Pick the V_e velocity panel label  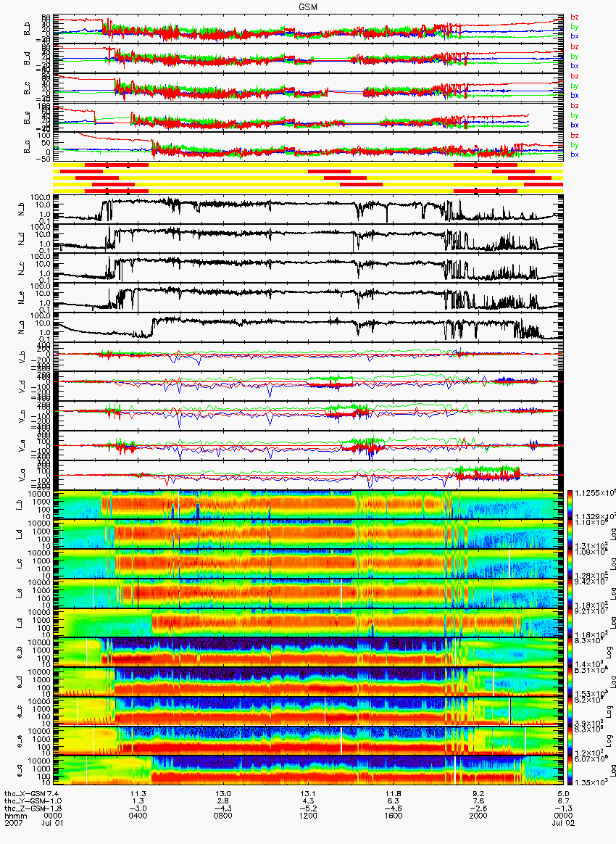tap(22, 446)
